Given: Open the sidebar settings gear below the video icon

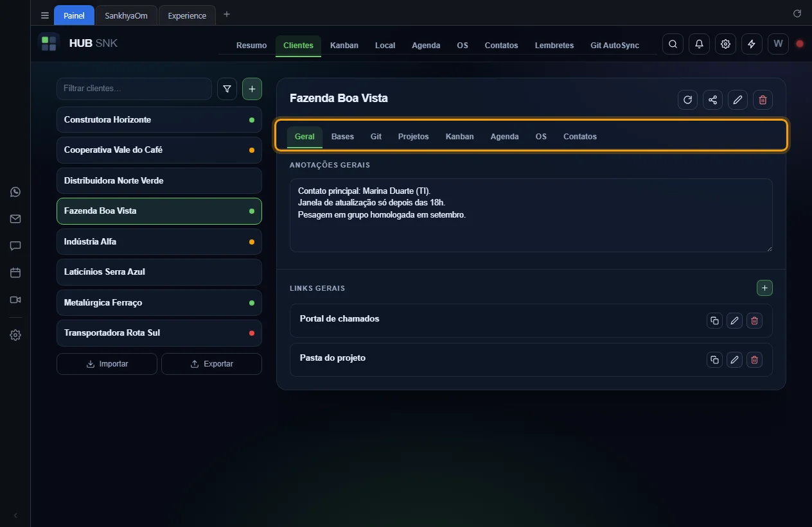Looking at the screenshot, I should pos(15,335).
